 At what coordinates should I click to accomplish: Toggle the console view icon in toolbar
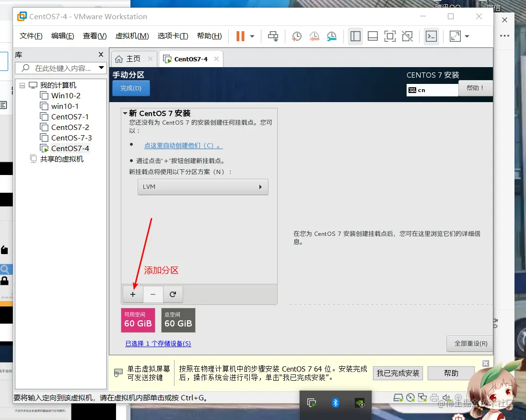tap(431, 36)
